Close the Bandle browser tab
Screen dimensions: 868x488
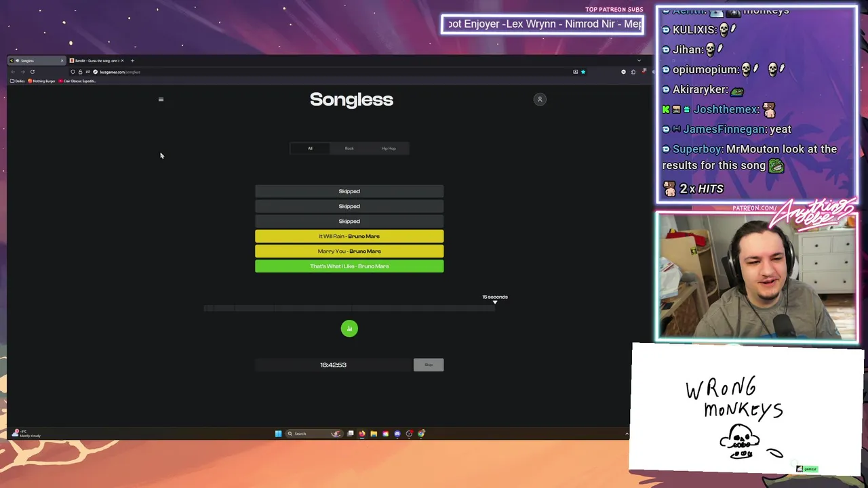tap(122, 60)
